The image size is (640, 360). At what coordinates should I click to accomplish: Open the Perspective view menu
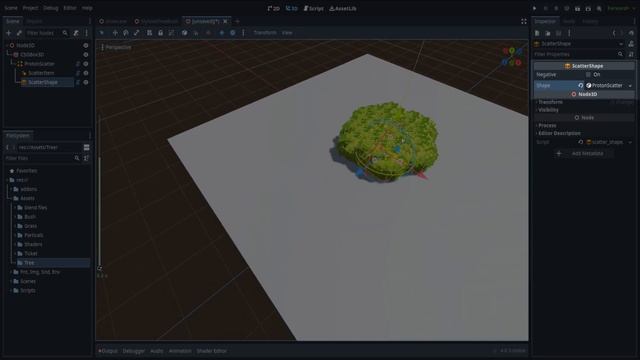pos(116,47)
